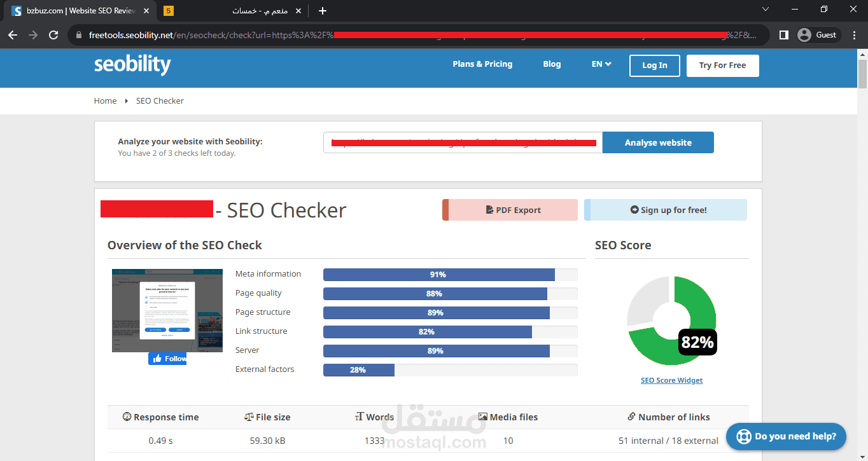The width and height of the screenshot is (868, 461).
Task: Click the Log In button
Action: point(654,65)
